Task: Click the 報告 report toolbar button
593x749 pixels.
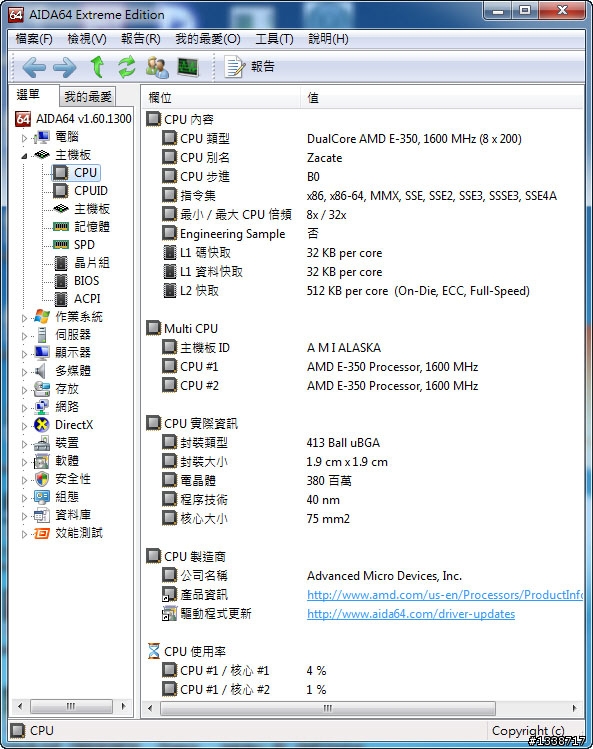Action: 249,66
